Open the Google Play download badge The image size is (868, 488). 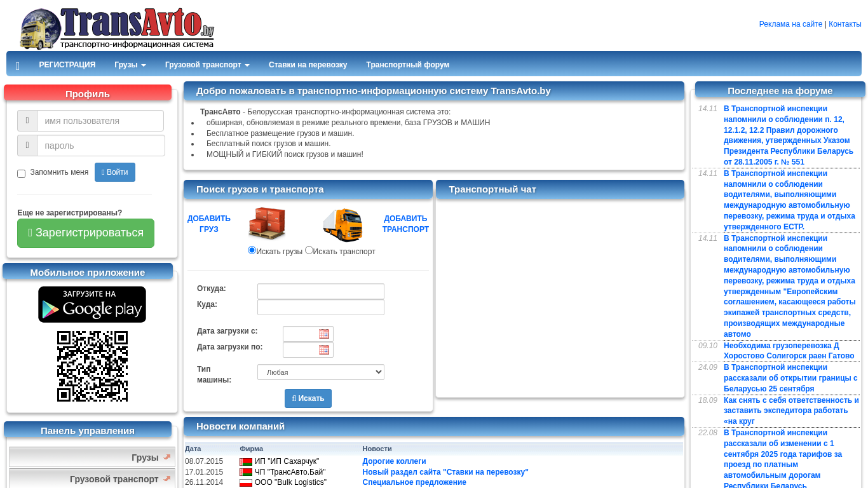click(92, 304)
